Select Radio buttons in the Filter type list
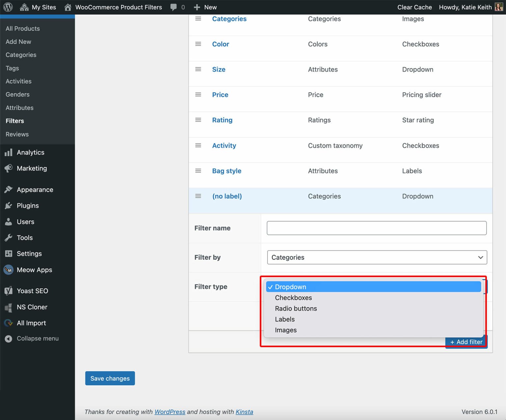 [295, 308]
